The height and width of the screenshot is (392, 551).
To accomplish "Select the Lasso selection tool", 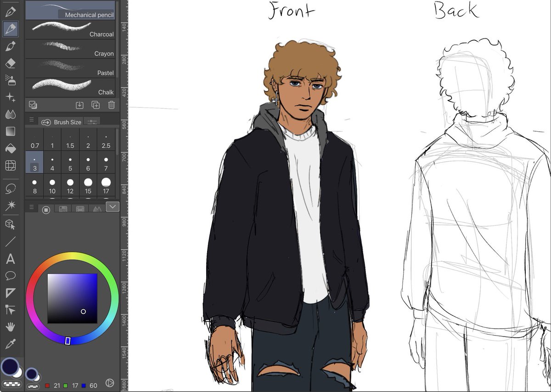I will (10, 189).
